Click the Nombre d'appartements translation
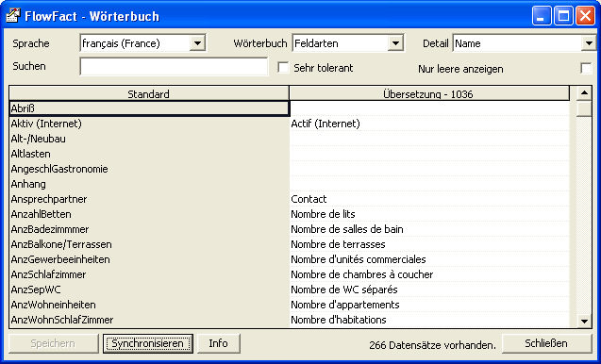 pos(429,305)
